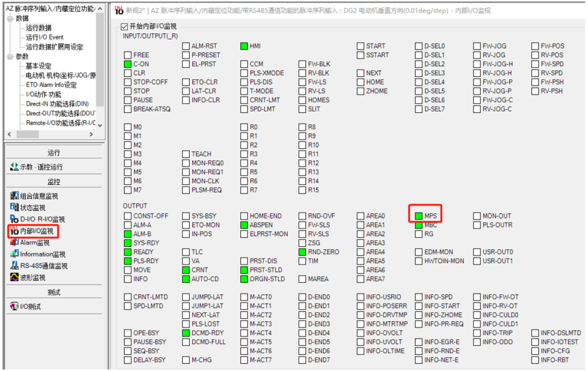Uncheck 开始内部I/O监视 checkbox
Image resolution: width=588 pixels, height=371 pixels.
(124, 26)
